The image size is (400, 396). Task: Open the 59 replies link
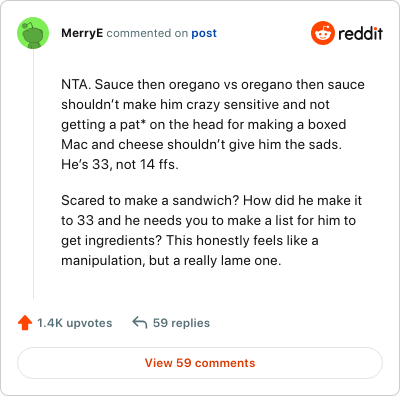(x=181, y=323)
